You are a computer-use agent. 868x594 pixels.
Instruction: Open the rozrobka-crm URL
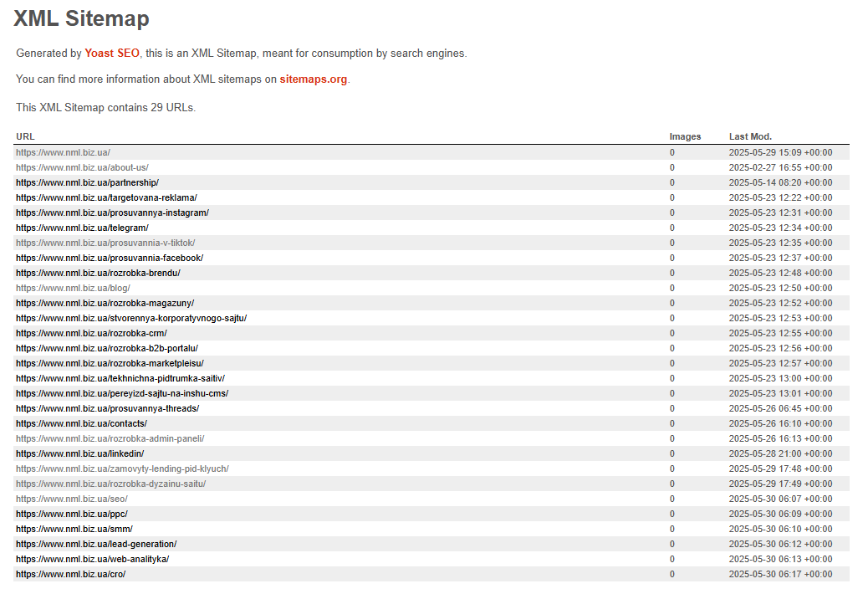[x=91, y=333]
